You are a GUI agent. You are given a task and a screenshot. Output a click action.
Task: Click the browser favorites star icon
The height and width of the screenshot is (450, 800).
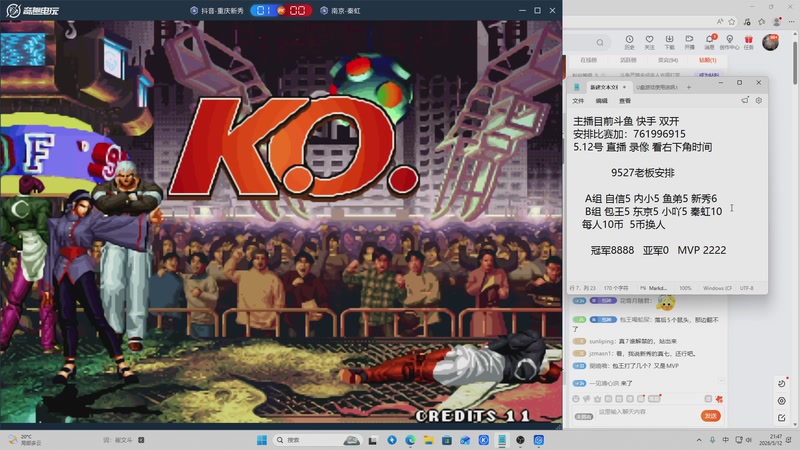[x=732, y=21]
